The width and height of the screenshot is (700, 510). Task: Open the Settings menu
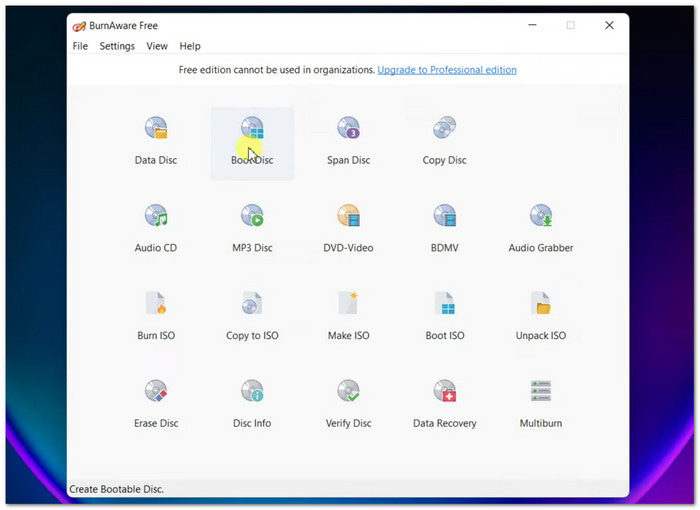tap(117, 46)
